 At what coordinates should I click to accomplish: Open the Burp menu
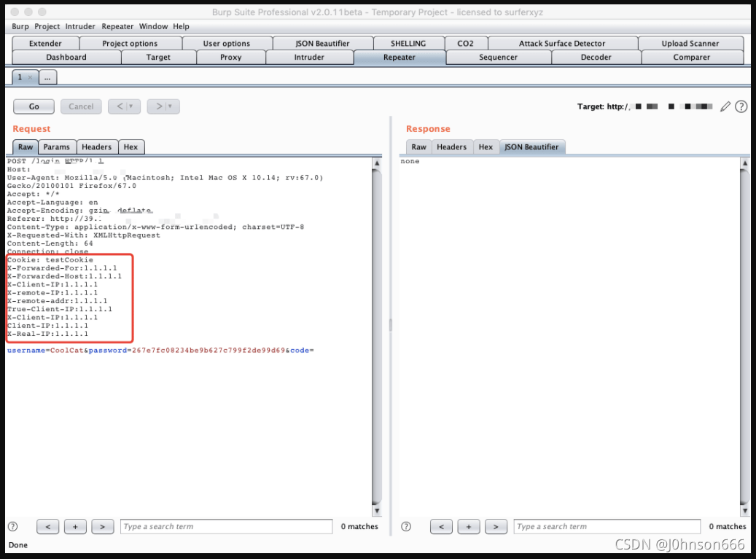click(x=20, y=26)
